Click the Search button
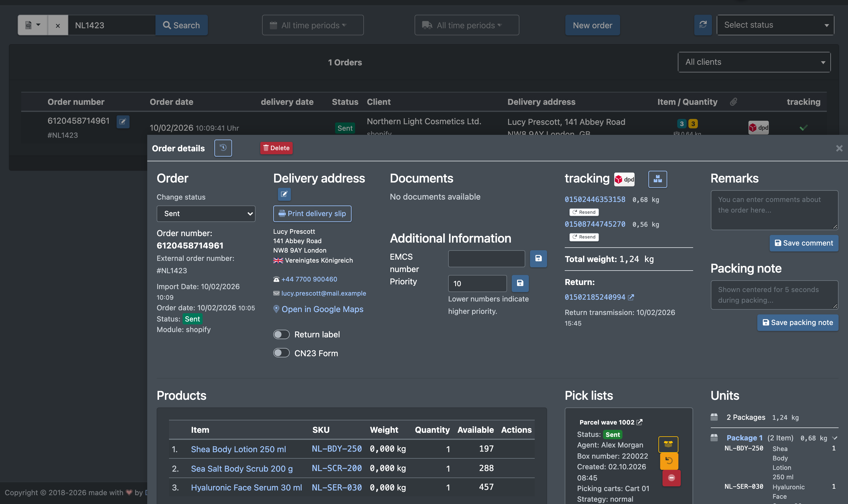The width and height of the screenshot is (848, 504). (x=181, y=25)
